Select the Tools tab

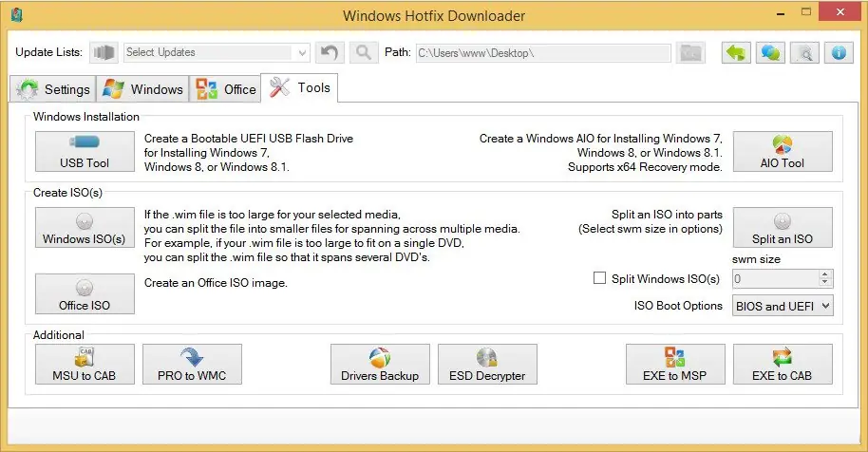(x=299, y=87)
